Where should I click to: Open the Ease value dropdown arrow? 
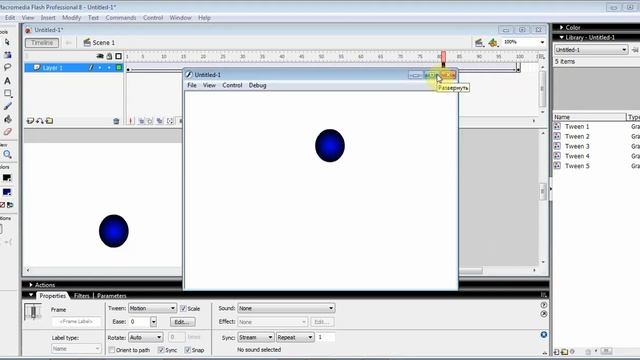(153, 322)
